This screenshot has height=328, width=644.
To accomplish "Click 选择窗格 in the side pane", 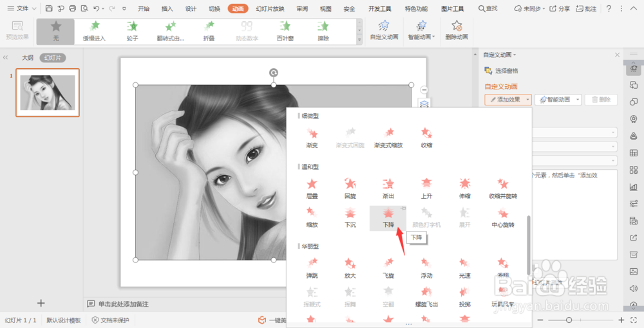I will point(502,71).
